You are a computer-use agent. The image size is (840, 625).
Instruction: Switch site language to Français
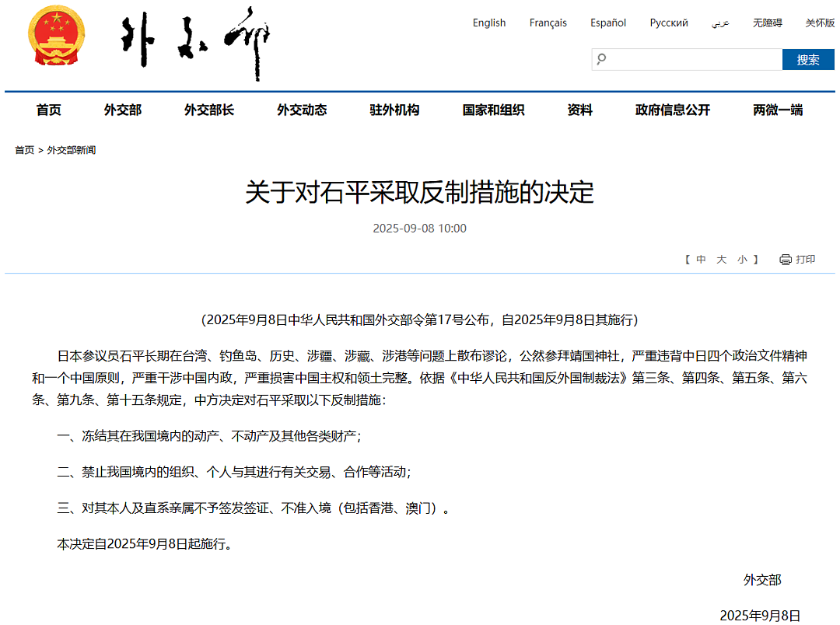(x=548, y=23)
